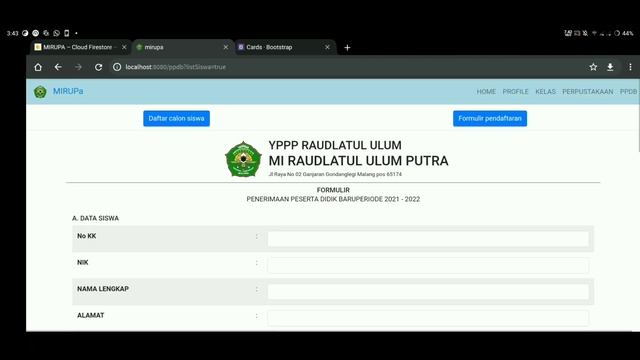
Task: Close the MIRUPA Cloud Firestore tab
Action: tap(124, 47)
